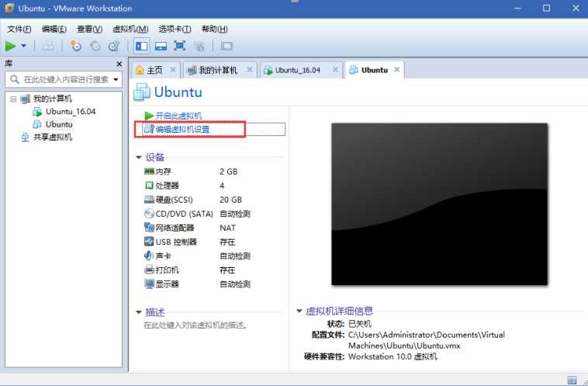Close the Ubuntu_16.04 tab
The height and width of the screenshot is (386, 588).
[336, 69]
